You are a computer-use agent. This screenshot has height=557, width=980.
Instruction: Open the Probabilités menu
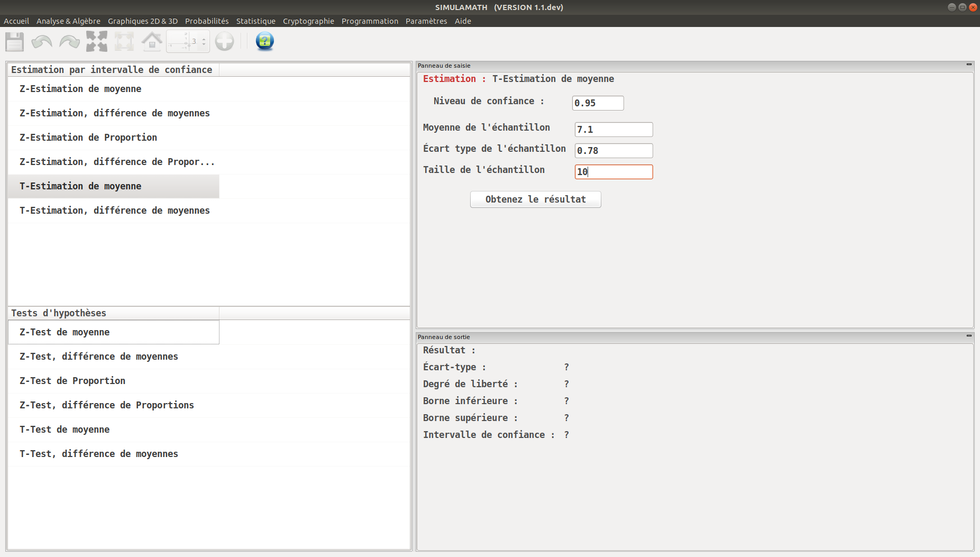coord(207,21)
